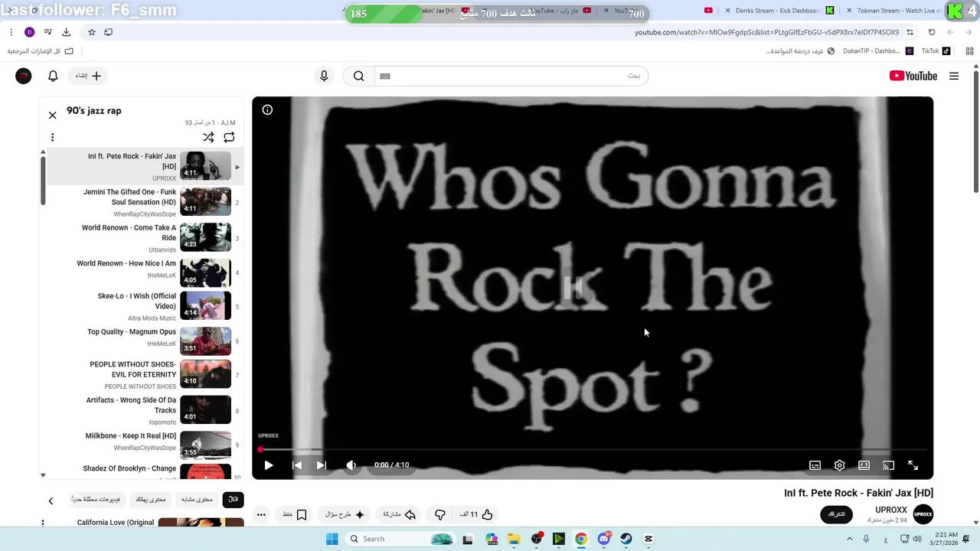Select the similar content filter chip
This screenshot has width=980, height=551.
coord(197,500)
